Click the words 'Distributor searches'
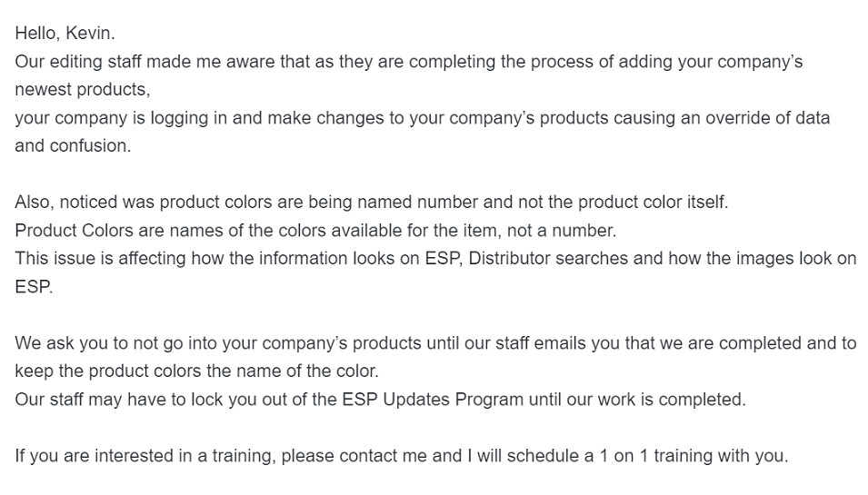Image resolution: width=868 pixels, height=495 pixels. click(x=548, y=259)
